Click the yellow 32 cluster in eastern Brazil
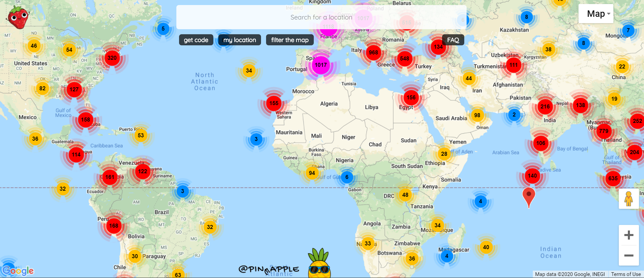The width and height of the screenshot is (644, 278). pos(210,227)
